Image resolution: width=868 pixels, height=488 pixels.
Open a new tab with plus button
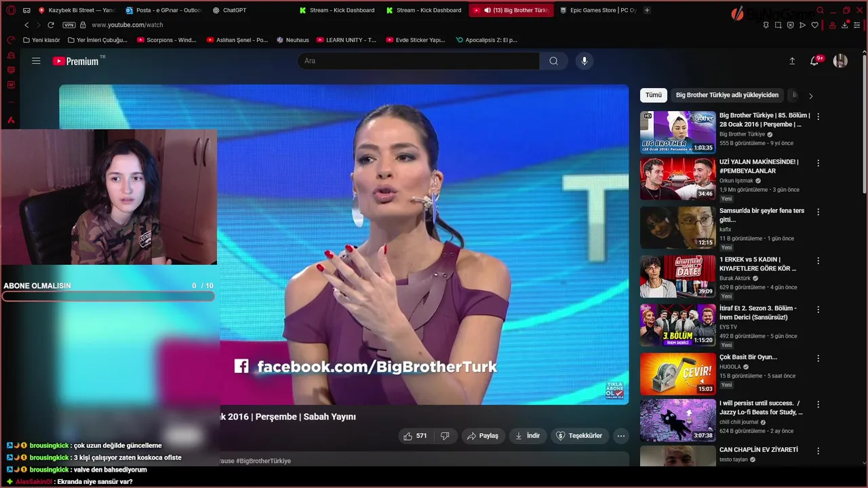[647, 10]
